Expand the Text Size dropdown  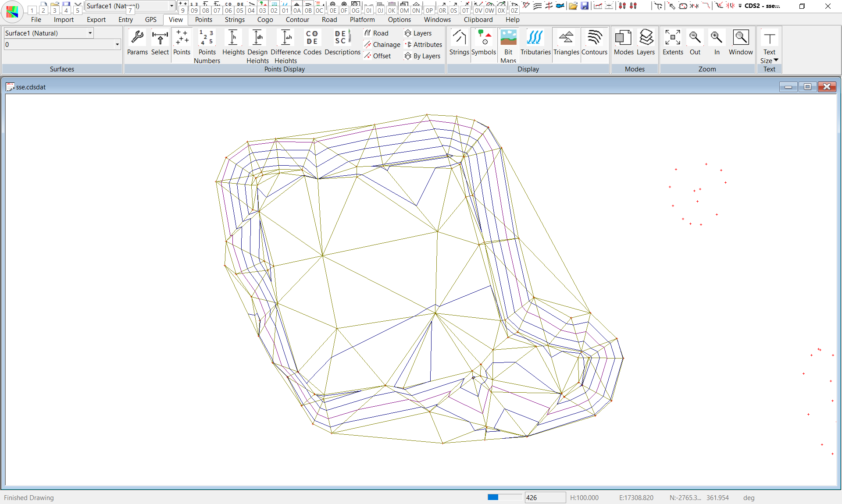click(x=775, y=60)
